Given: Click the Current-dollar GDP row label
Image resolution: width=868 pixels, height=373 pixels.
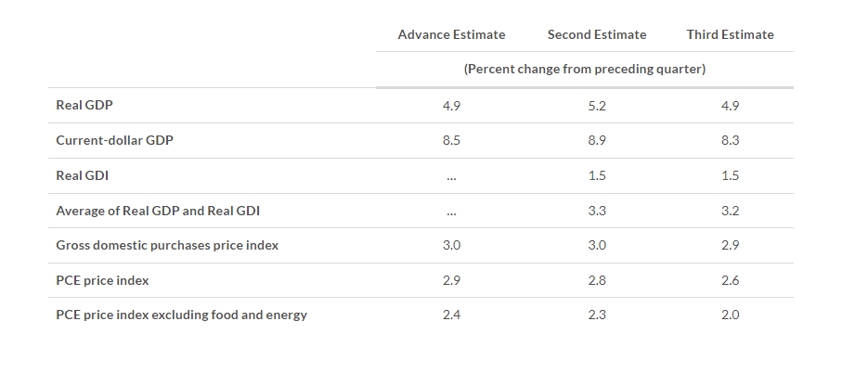Looking at the screenshot, I should pyautogui.click(x=114, y=140).
